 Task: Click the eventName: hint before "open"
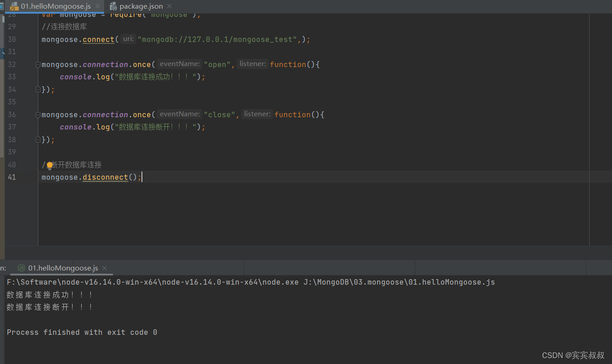180,64
